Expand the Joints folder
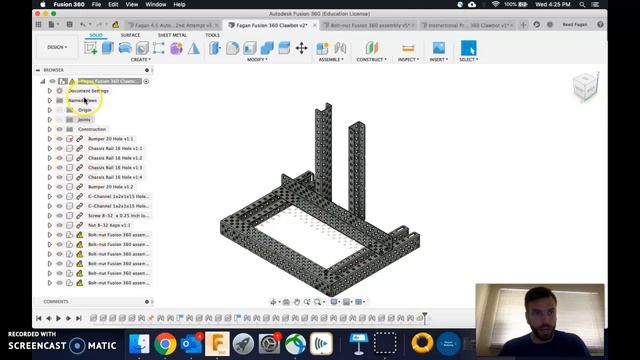The height and width of the screenshot is (360, 640). pyautogui.click(x=50, y=120)
